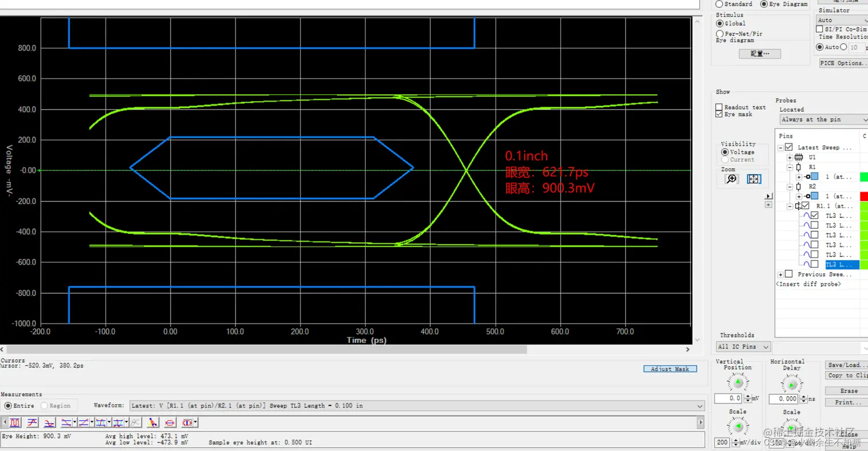Click the Horizontal Delay knob

tap(792, 384)
